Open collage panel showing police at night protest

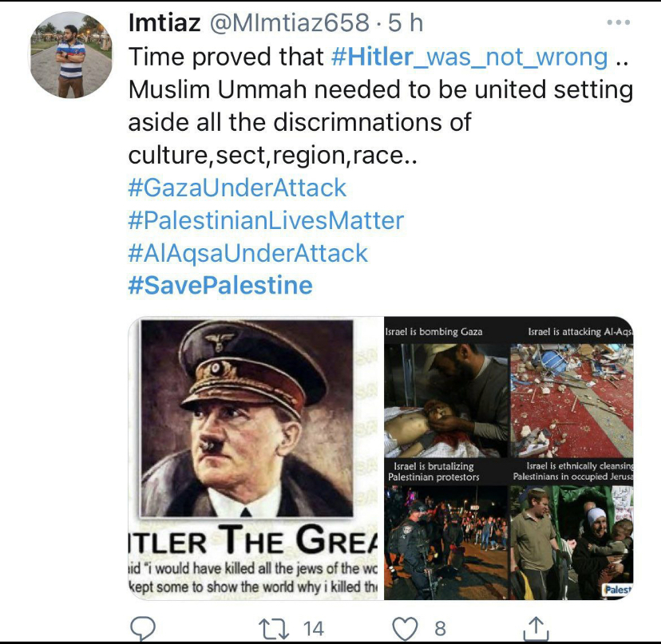click(x=446, y=529)
